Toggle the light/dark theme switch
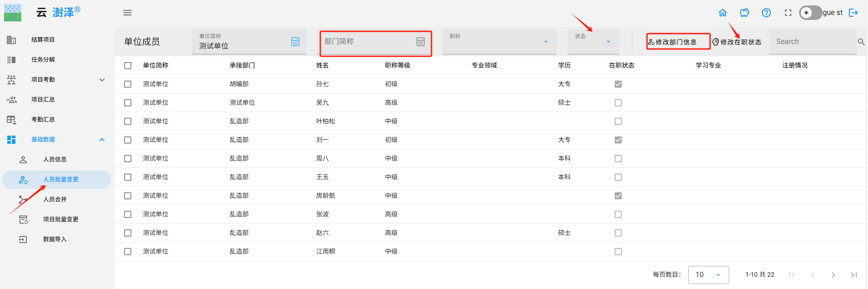The height and width of the screenshot is (289, 868). pyautogui.click(x=810, y=13)
